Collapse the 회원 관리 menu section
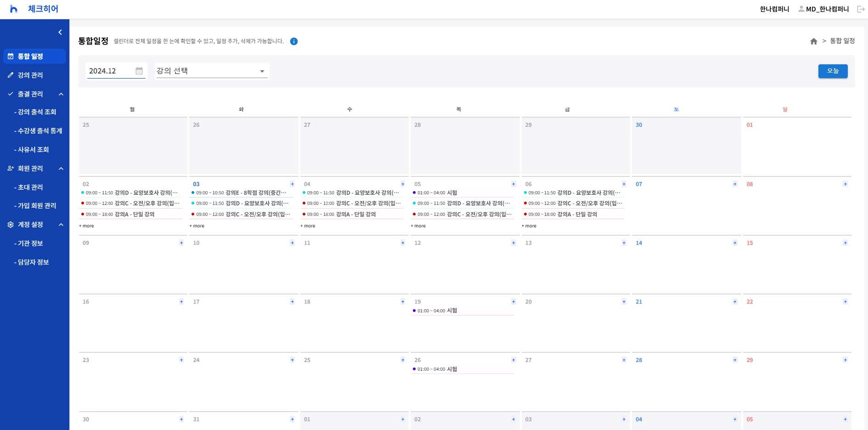 click(61, 169)
